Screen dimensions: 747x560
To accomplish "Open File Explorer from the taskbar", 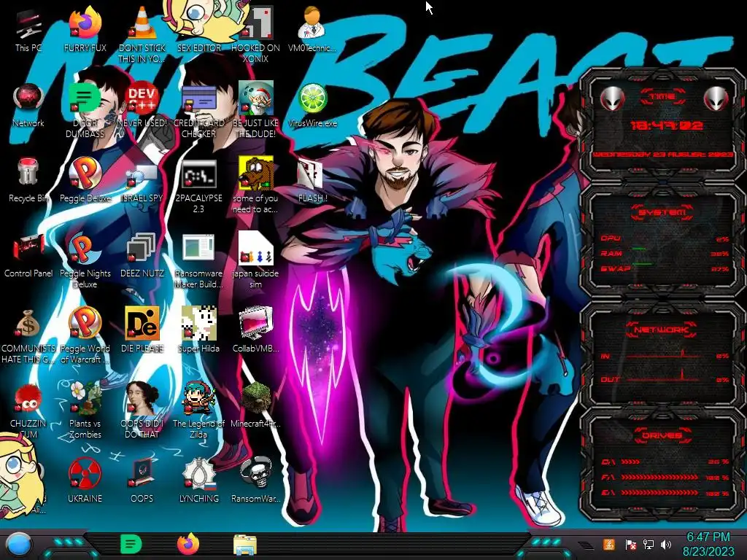I will [245, 545].
